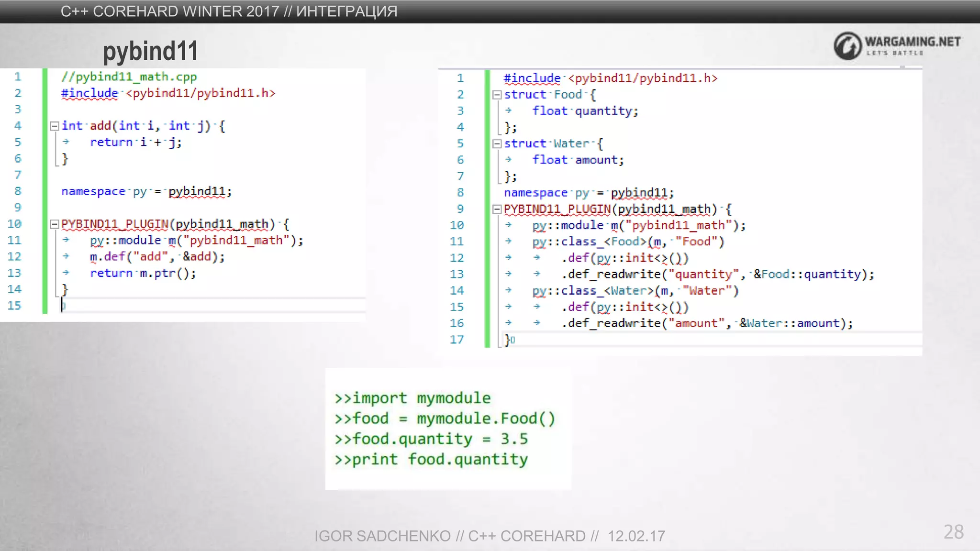This screenshot has height=551, width=980.
Task: Click '>>food = mymodule.Food()' line
Action: (445, 419)
